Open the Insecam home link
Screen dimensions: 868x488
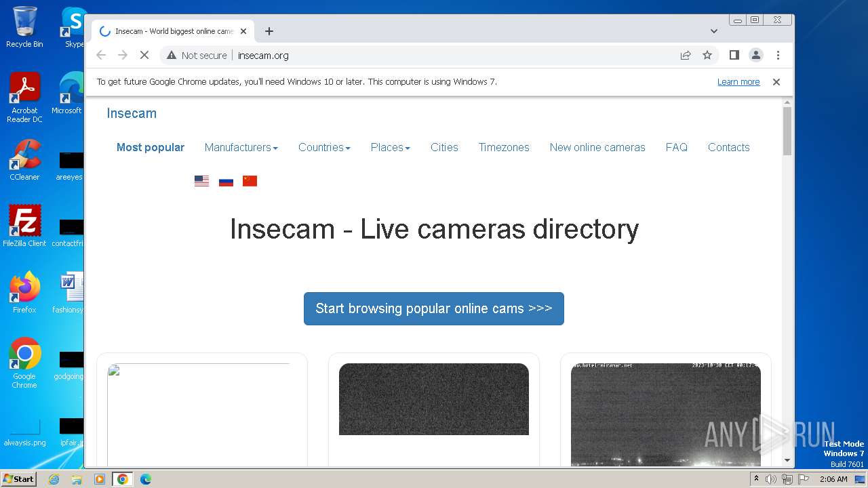point(132,113)
